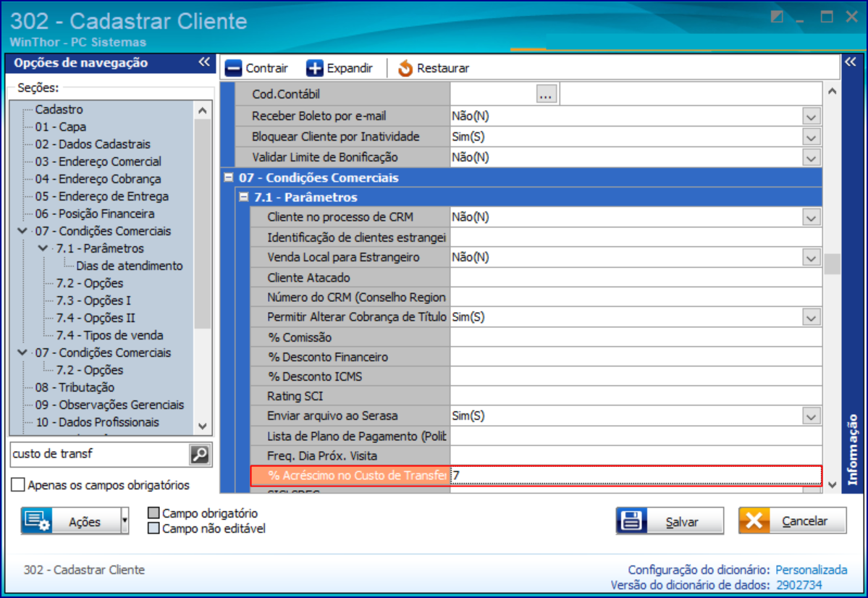Select 09 - Observações Gerenciais section
Viewport: 868px width, 598px height.
click(109, 405)
